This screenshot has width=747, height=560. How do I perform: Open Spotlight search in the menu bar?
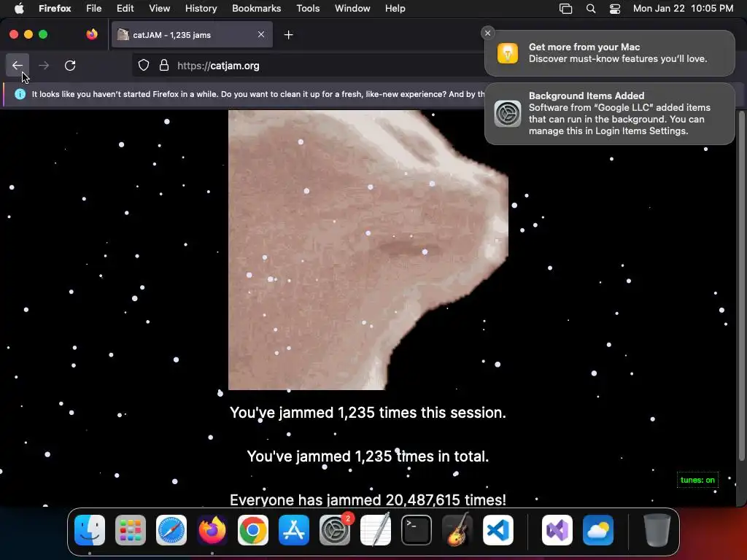pyautogui.click(x=591, y=9)
